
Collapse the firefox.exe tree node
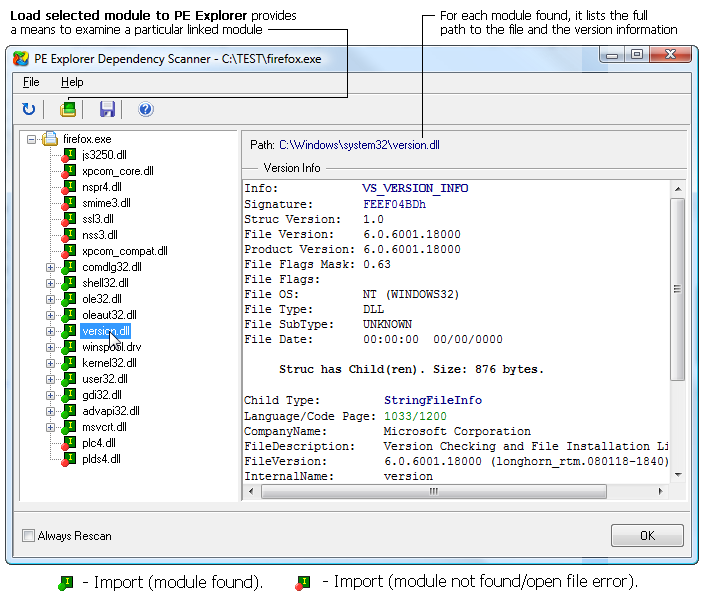tap(32, 139)
